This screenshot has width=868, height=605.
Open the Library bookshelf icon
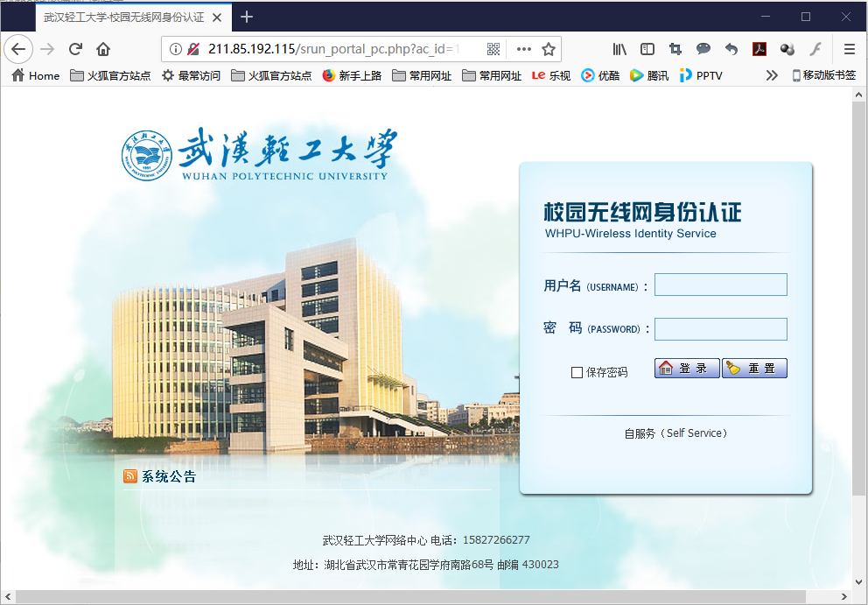pos(619,49)
